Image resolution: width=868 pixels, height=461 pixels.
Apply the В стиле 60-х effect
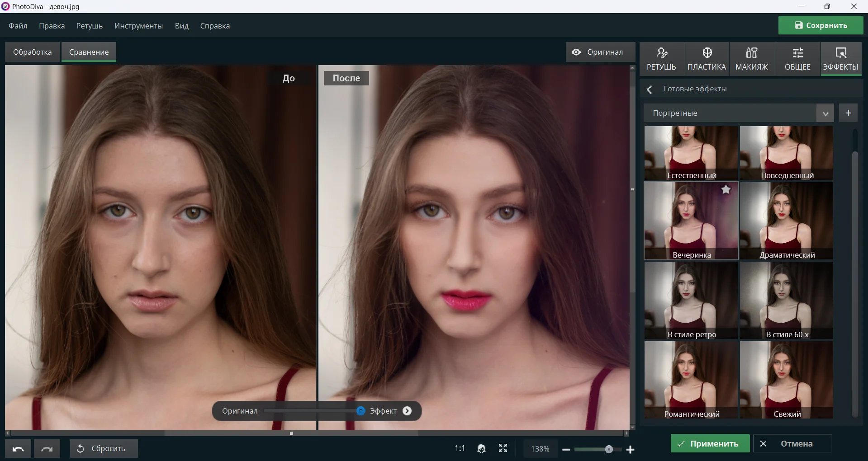pyautogui.click(x=787, y=300)
